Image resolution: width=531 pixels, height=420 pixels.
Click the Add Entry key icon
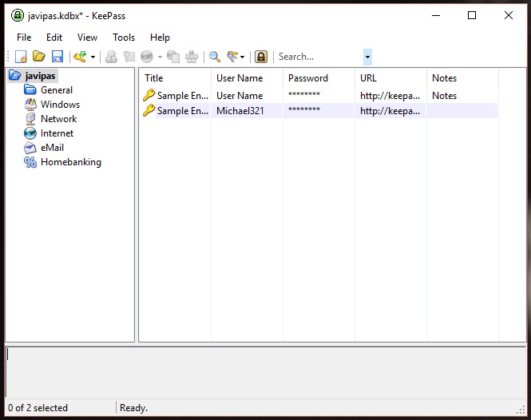pos(81,57)
